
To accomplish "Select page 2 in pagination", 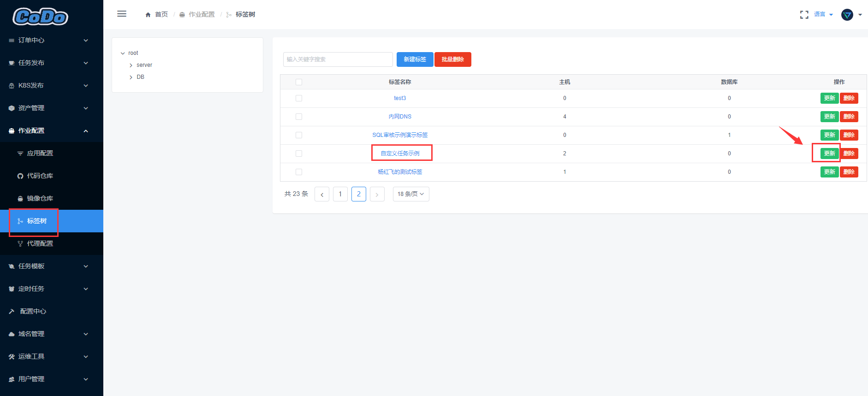I will pos(359,194).
